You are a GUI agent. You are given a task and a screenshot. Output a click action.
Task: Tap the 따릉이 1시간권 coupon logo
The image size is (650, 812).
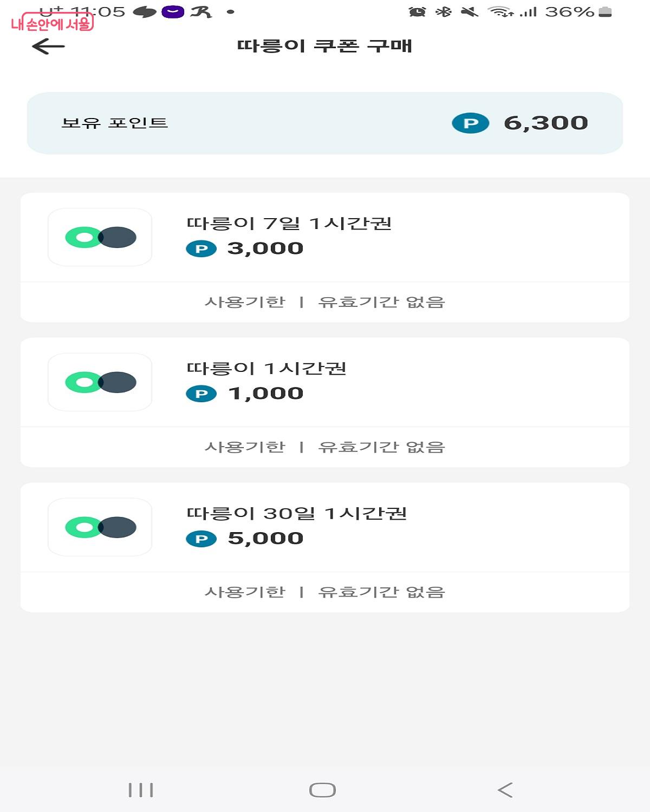click(100, 382)
